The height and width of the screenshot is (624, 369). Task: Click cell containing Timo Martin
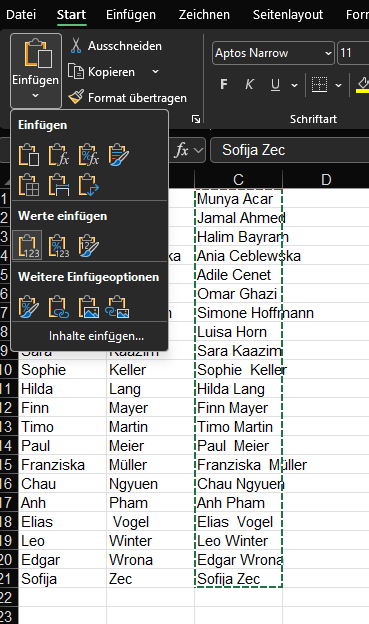(238, 427)
